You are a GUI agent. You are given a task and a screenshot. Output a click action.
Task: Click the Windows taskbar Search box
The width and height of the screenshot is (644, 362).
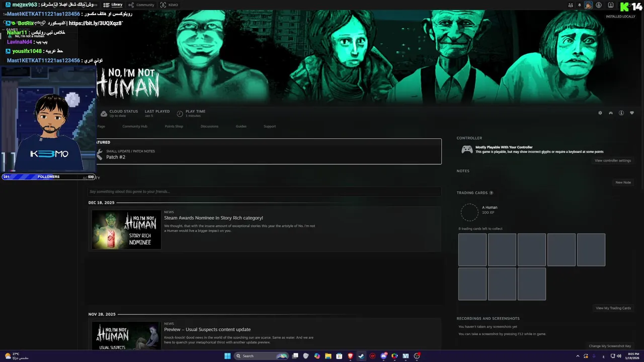coord(261,356)
